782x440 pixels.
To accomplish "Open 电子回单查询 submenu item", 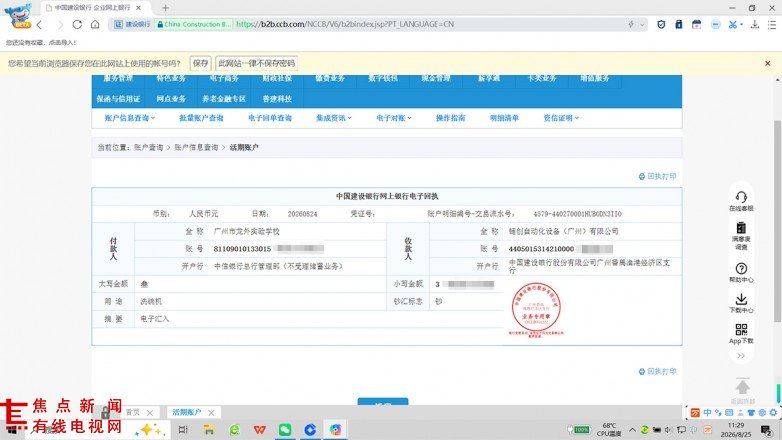I will [x=270, y=118].
